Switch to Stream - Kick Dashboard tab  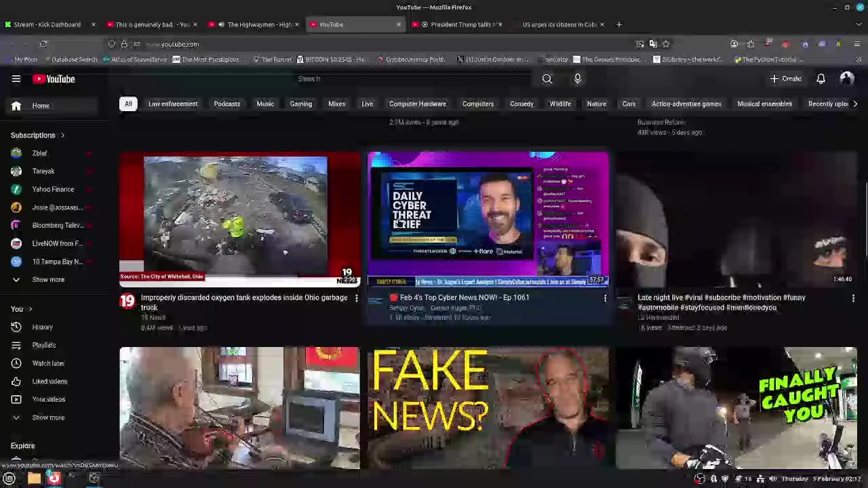click(x=51, y=24)
